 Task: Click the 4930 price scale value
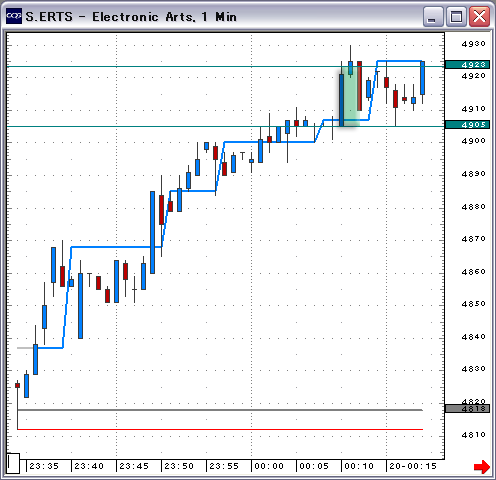(473, 44)
